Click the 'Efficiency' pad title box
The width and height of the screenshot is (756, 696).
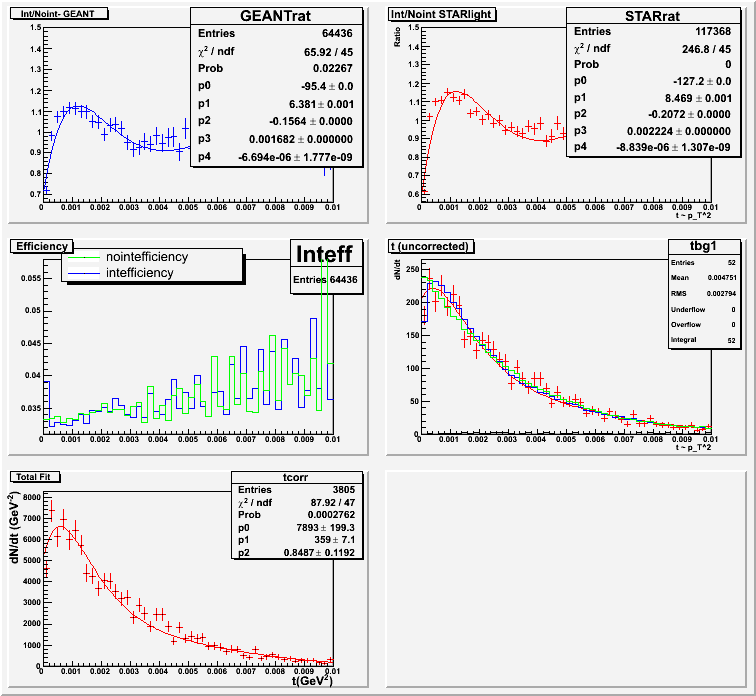point(40,245)
